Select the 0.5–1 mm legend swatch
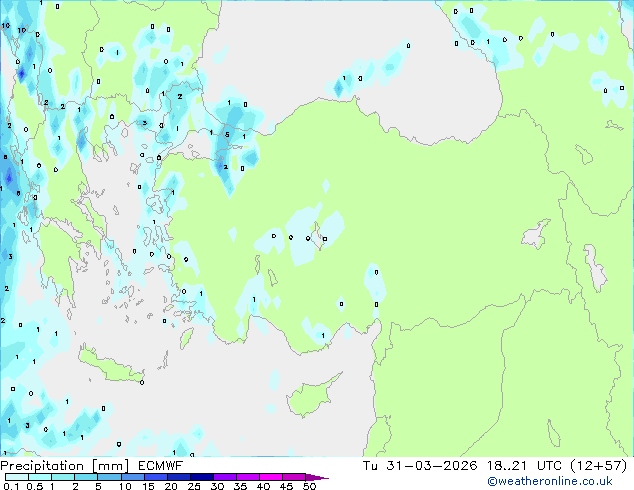The height and width of the screenshot is (490, 634). click(x=40, y=477)
